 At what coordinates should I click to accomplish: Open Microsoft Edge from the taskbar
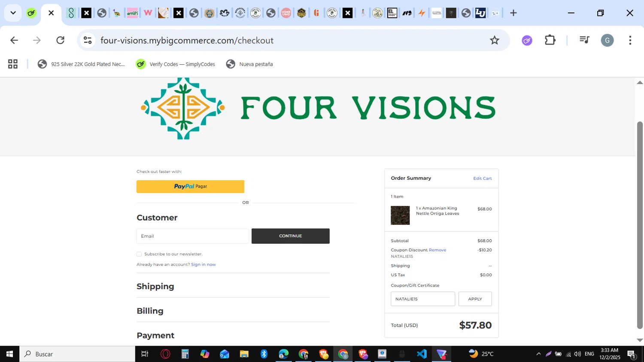pos(284,354)
